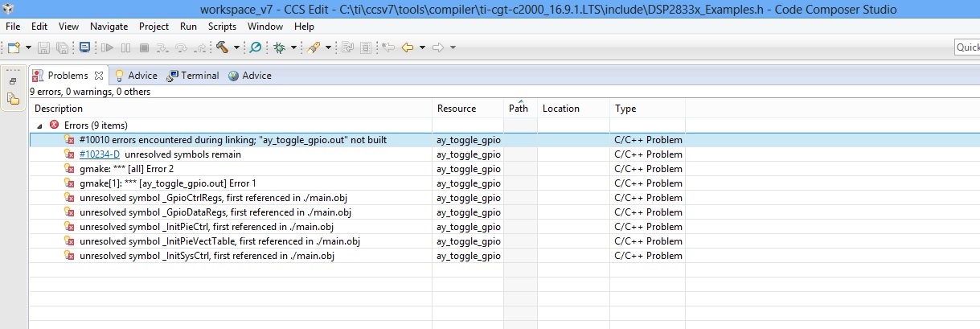The image size is (980, 329).
Task: Click the Save All toolbar icon
Action: tap(61, 47)
